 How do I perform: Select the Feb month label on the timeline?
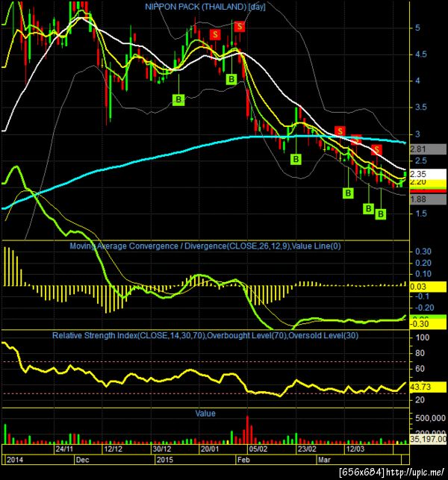point(243,460)
